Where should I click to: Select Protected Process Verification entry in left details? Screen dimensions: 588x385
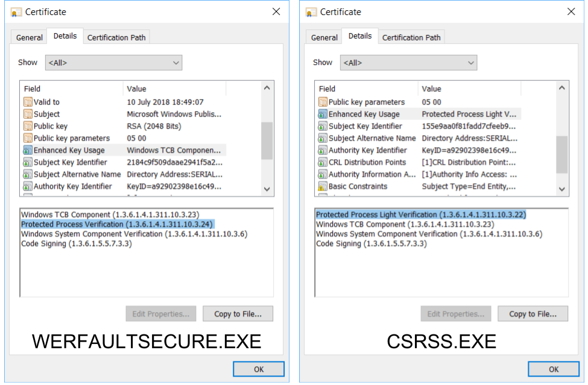coord(117,224)
